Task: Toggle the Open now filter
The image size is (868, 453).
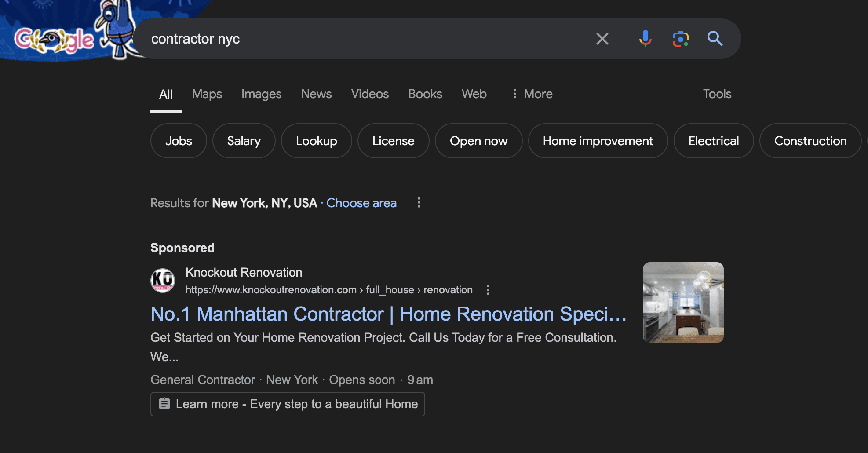Action: coord(478,141)
